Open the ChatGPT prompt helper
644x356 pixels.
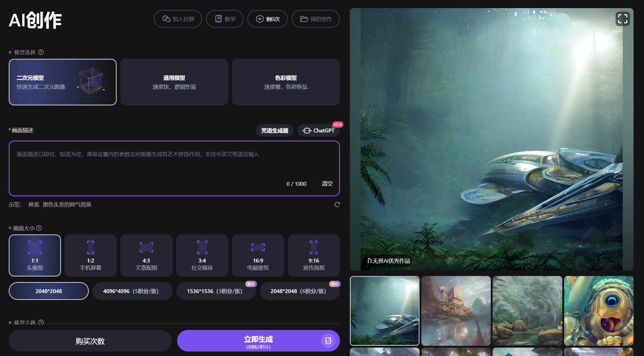(x=318, y=131)
